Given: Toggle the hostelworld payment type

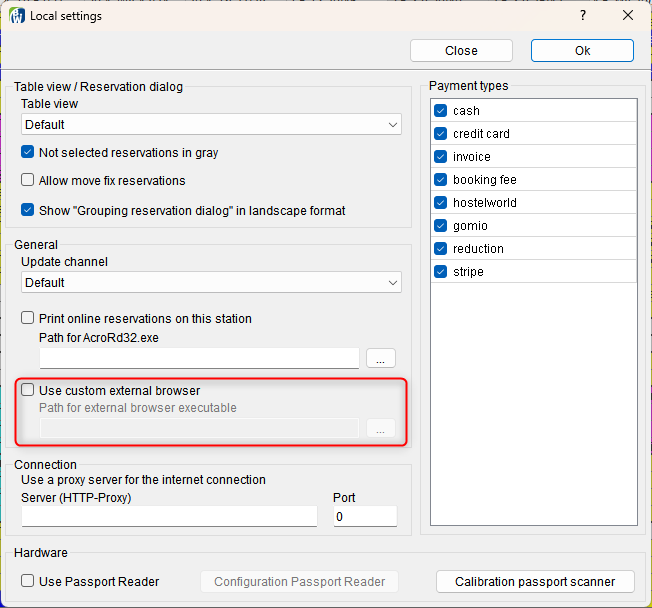Looking at the screenshot, I should click(441, 203).
